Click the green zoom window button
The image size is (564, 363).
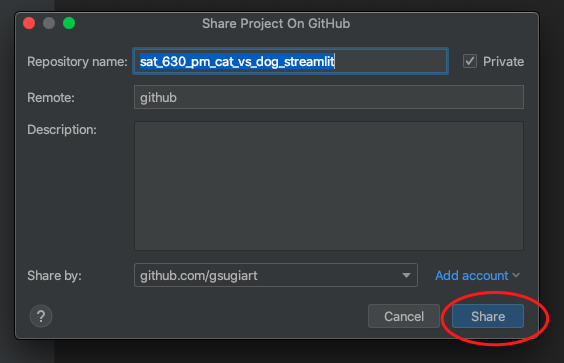coord(69,23)
